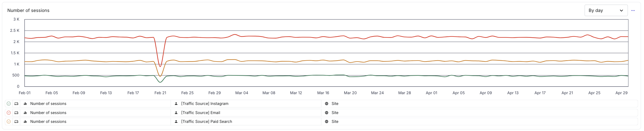The image size is (644, 131).
Task: Click the globe icon in Email row
Action: click(327, 113)
